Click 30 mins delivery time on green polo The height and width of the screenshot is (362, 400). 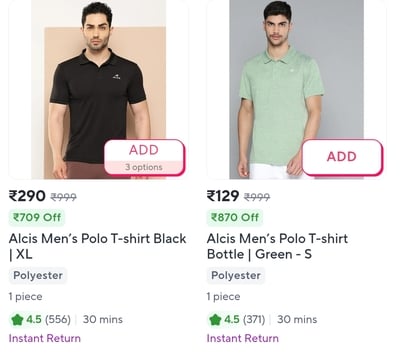[297, 320]
